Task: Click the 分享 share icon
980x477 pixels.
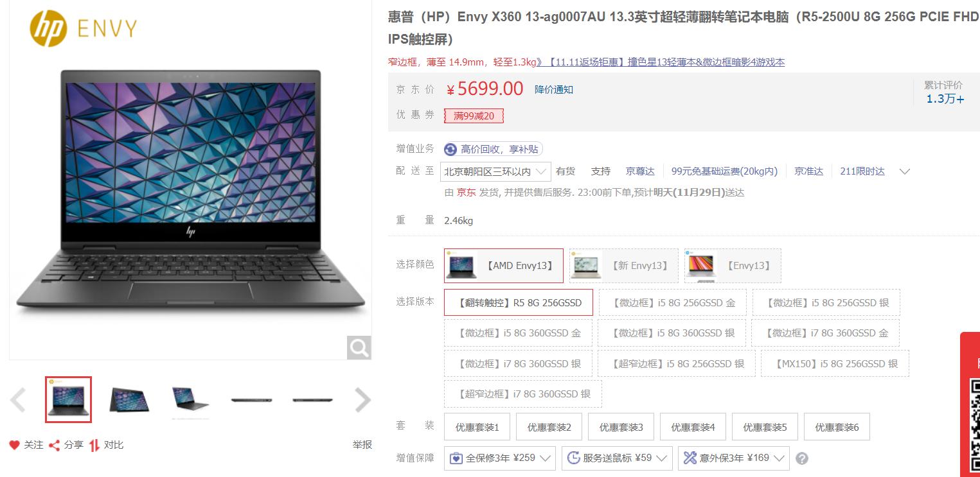Action: tap(55, 445)
